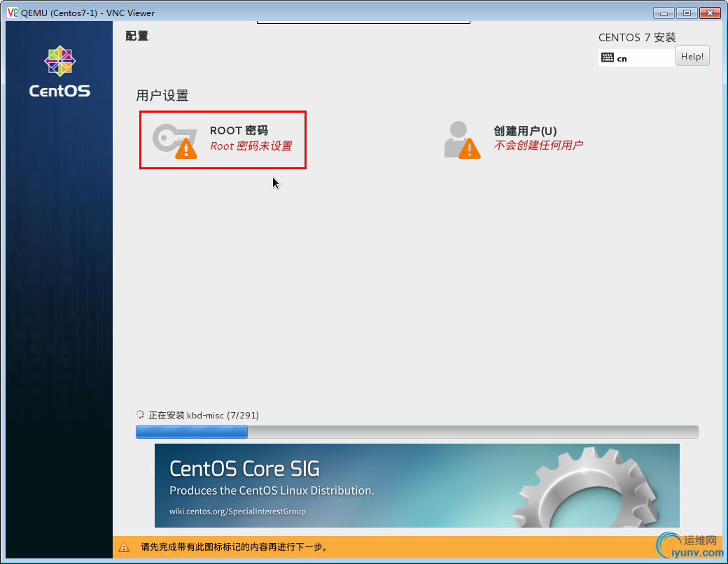Image resolution: width=728 pixels, height=564 pixels.
Task: Click the warning message 请先完成带有此图标标记的内容
Action: 234,547
